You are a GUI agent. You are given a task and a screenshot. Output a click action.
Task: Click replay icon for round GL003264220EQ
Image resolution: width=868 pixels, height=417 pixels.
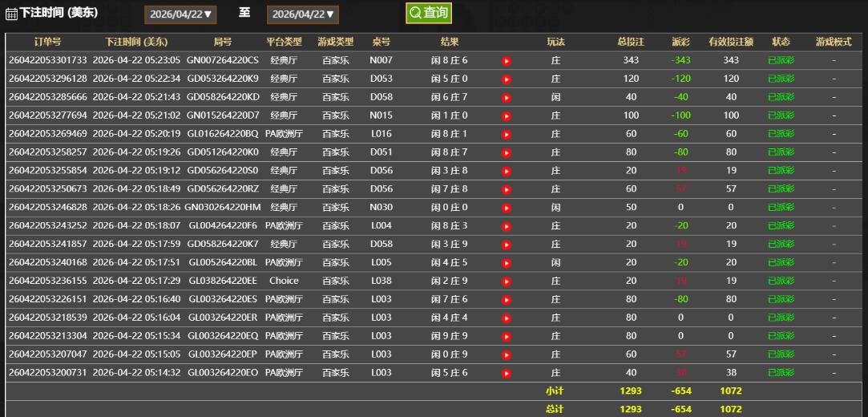coord(507,336)
